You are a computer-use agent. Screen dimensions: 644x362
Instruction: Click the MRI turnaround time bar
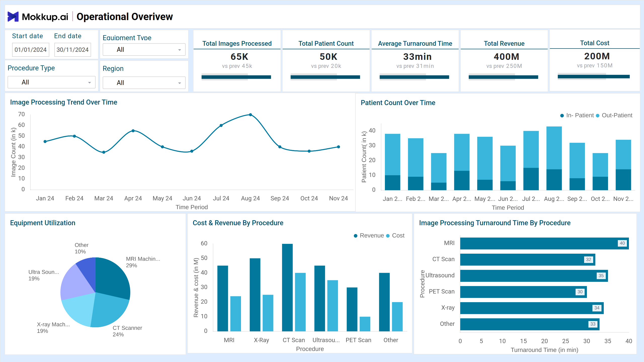click(544, 243)
